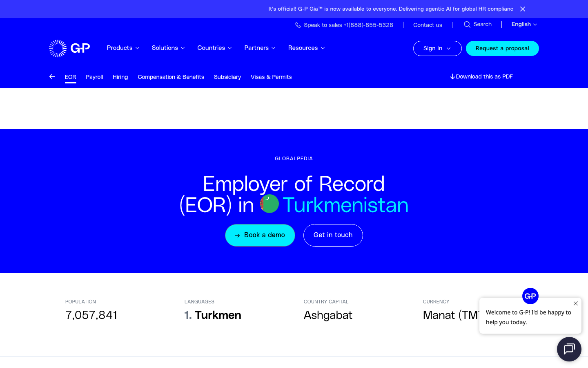Image resolution: width=588 pixels, height=368 pixels.
Task: Open the Visas & Permits tab
Action: [x=271, y=77]
